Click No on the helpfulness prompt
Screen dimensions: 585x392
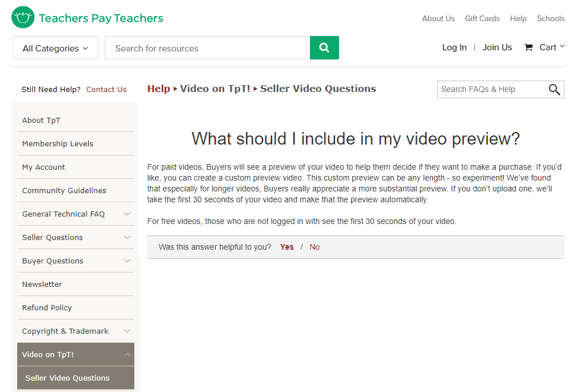(314, 247)
